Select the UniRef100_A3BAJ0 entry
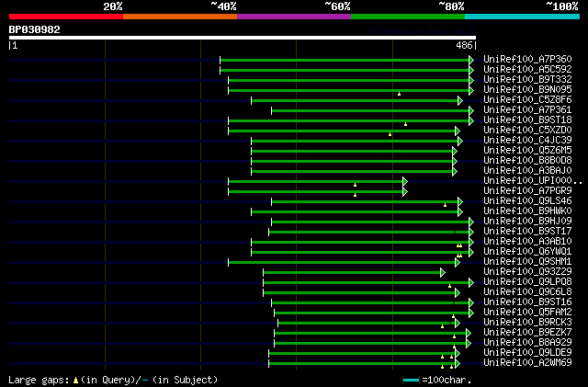 click(x=527, y=170)
